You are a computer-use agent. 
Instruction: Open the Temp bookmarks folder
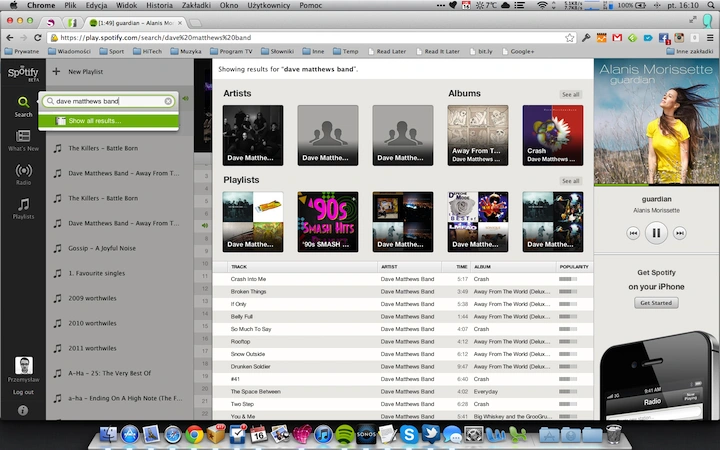(346, 51)
